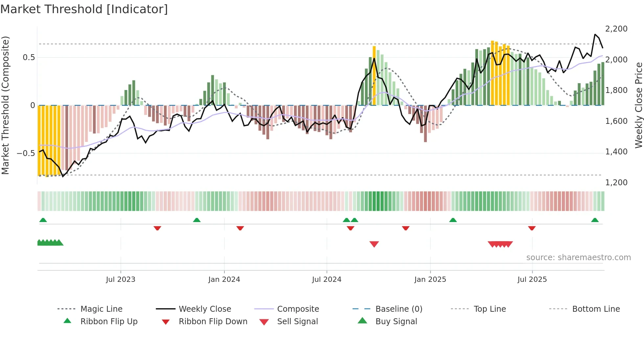Open the sharemaestro.com source link
The image size is (644, 362).
pyautogui.click(x=578, y=258)
